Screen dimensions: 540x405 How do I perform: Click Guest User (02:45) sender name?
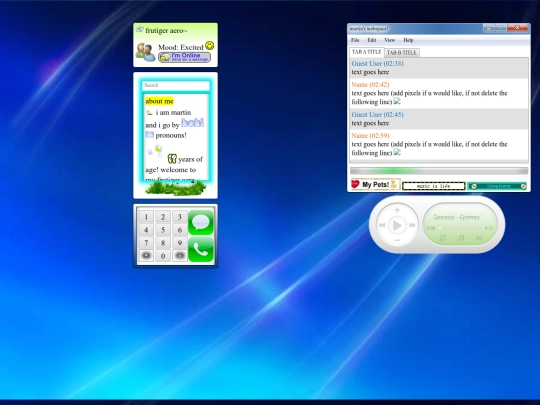tap(377, 114)
